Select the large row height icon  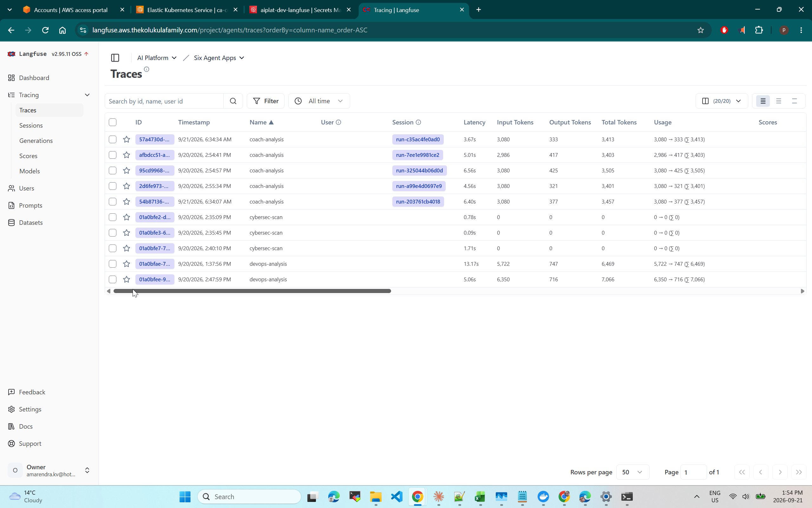(794, 101)
